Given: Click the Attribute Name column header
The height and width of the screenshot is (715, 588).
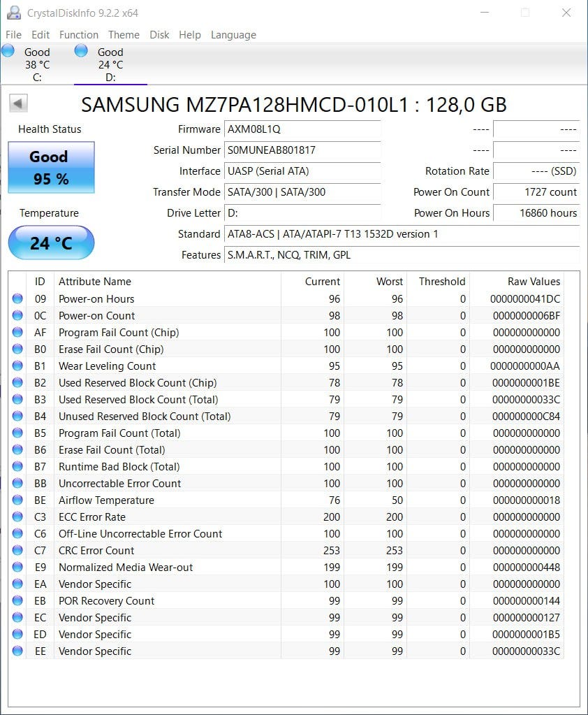Looking at the screenshot, I should [x=168, y=282].
